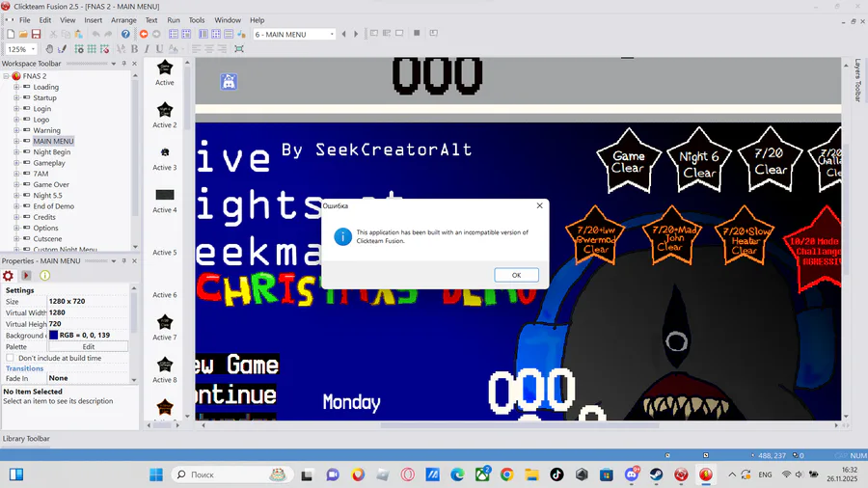
Task: Pin the Workspace Toolbar panel
Action: point(124,64)
